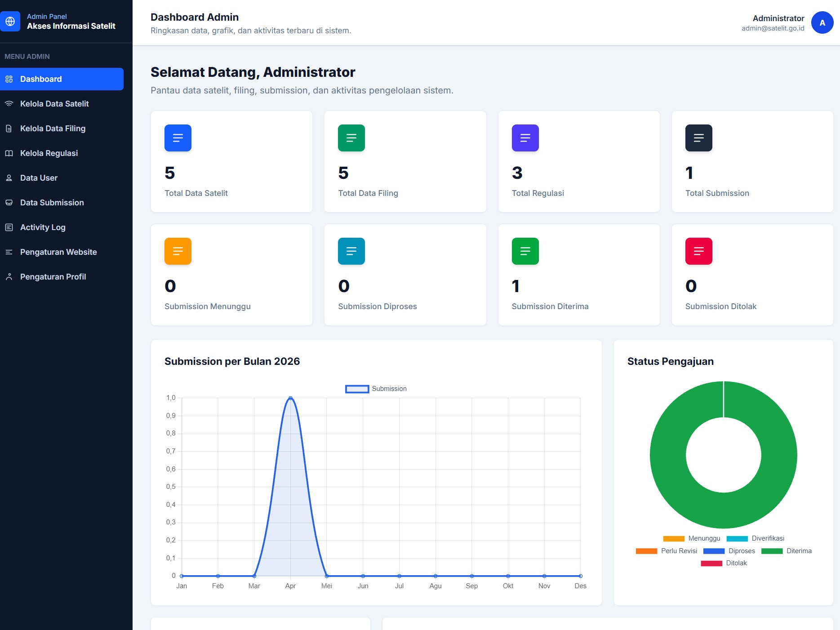The height and width of the screenshot is (630, 840).
Task: Click the dark Total Submission card icon
Action: 698,138
